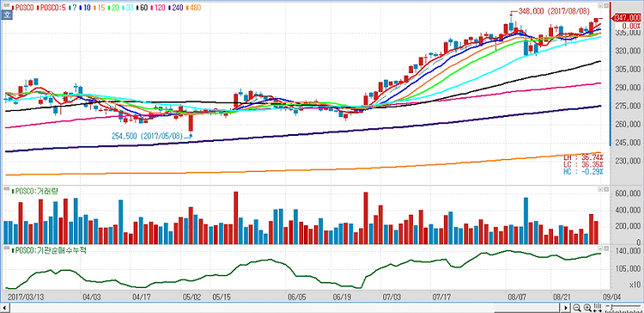Click the LH : 36.74% statistic
Image resolution: width=644 pixels, height=313 pixels.
point(583,157)
